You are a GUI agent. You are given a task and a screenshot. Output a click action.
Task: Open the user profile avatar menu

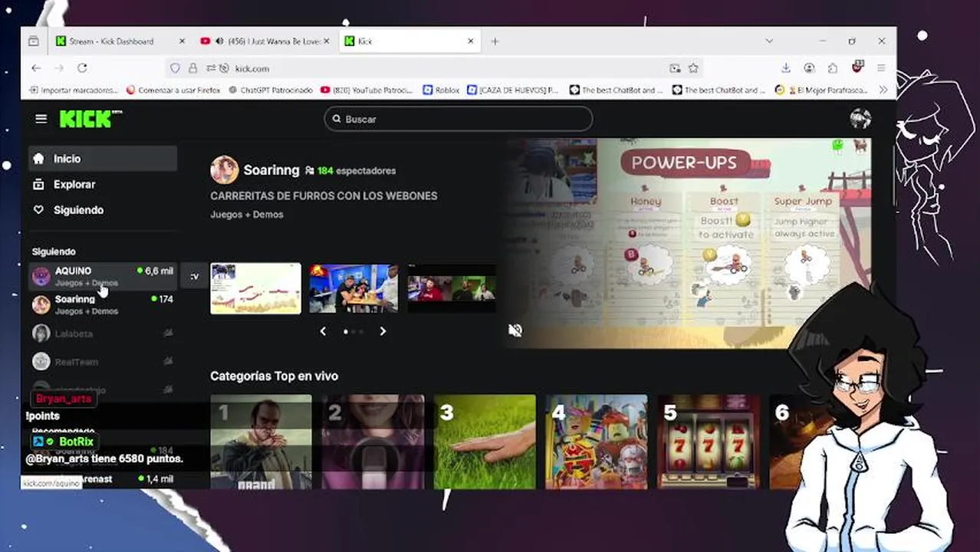click(x=860, y=119)
